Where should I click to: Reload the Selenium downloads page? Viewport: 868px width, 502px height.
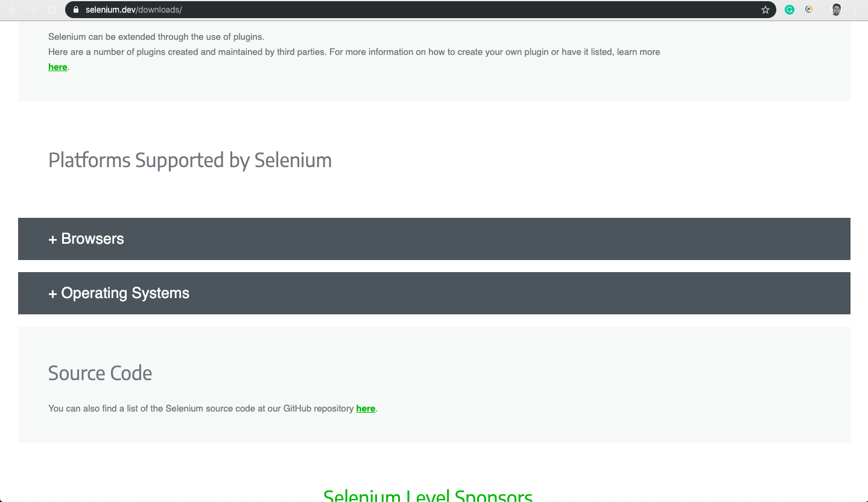52,10
